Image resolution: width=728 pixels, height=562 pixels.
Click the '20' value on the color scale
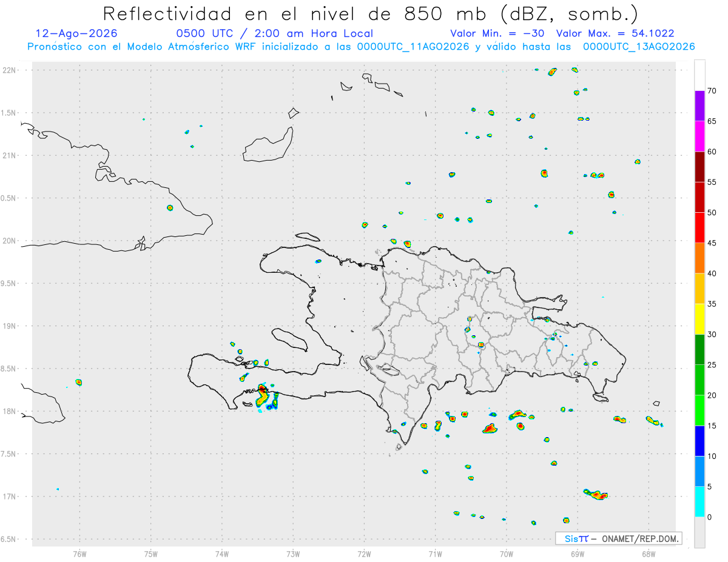click(712, 395)
